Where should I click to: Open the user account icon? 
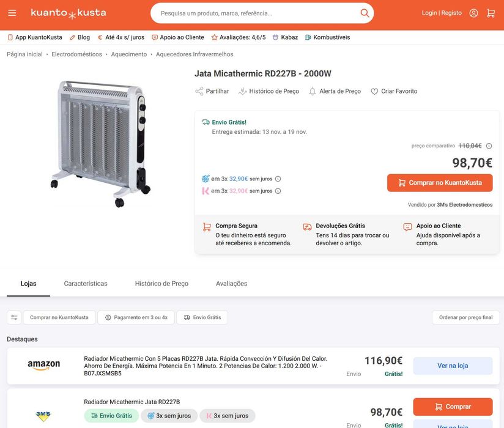point(473,13)
